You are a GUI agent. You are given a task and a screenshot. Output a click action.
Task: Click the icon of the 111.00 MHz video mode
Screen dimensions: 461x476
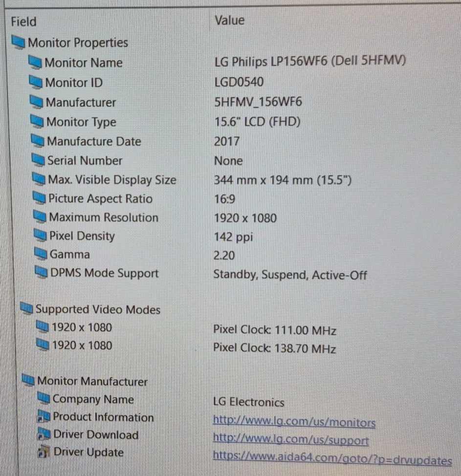coord(42,327)
